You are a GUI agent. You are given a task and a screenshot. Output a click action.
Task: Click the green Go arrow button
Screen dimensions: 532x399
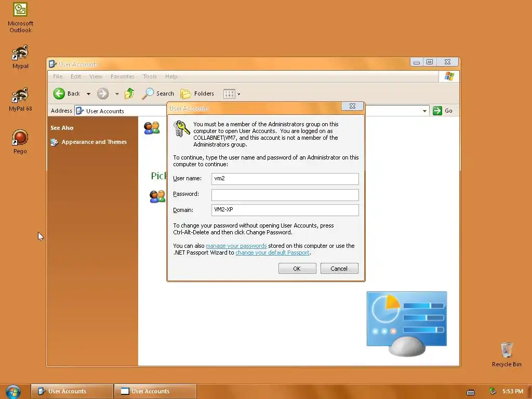pyautogui.click(x=437, y=111)
